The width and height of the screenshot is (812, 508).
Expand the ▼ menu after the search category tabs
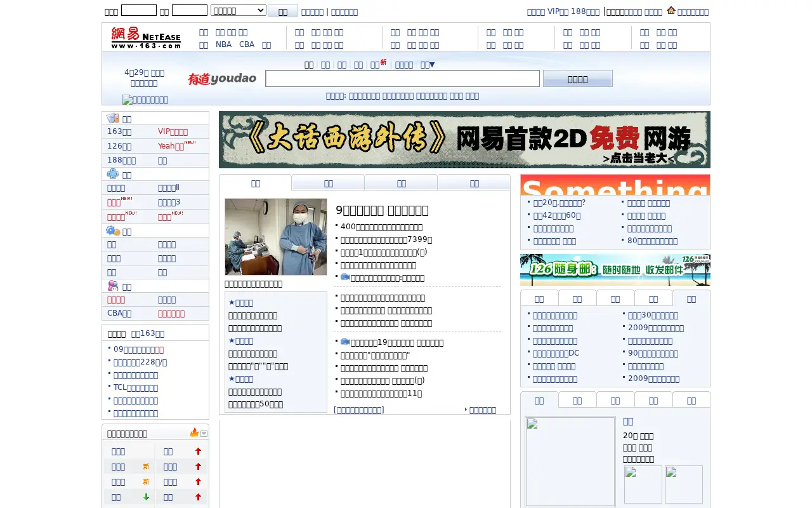tap(428, 65)
